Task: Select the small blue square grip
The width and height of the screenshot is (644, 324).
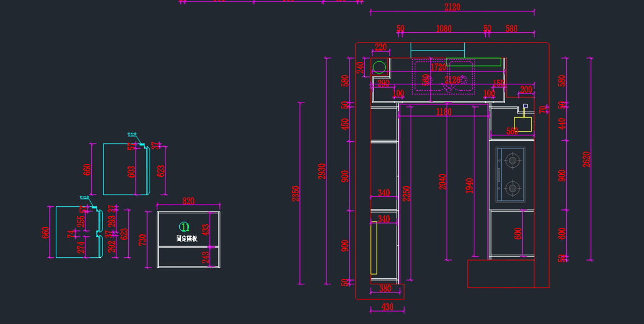Action: pos(525,106)
